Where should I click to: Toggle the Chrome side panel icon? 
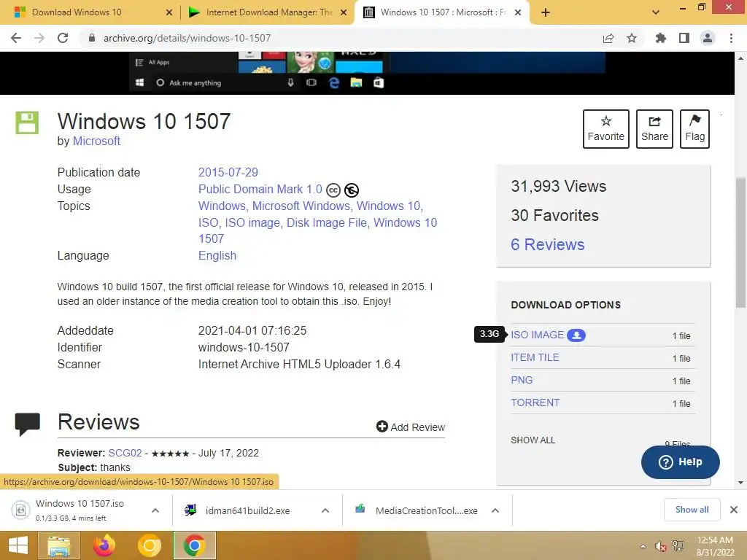(x=684, y=38)
